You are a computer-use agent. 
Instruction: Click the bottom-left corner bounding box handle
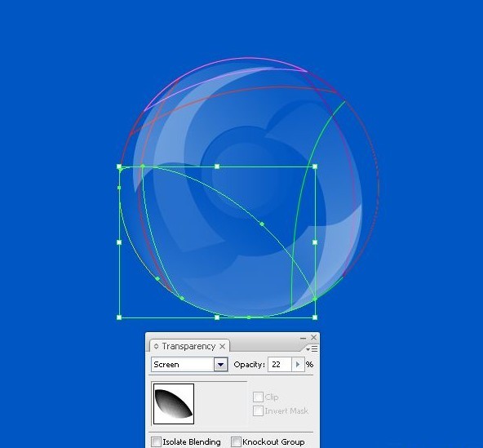pyautogui.click(x=119, y=317)
